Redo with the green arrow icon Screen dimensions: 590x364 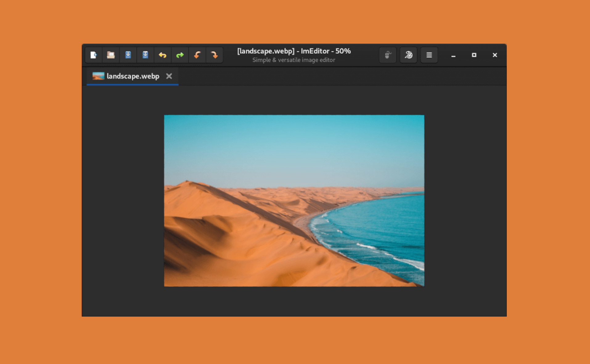[x=180, y=55]
